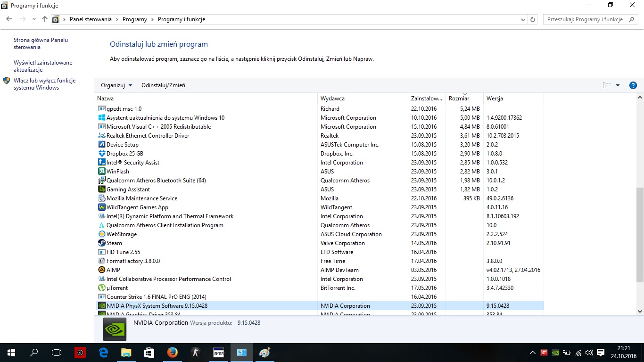Click the Odinstaluj/Zmień button
The width and height of the screenshot is (644, 362).
(163, 85)
